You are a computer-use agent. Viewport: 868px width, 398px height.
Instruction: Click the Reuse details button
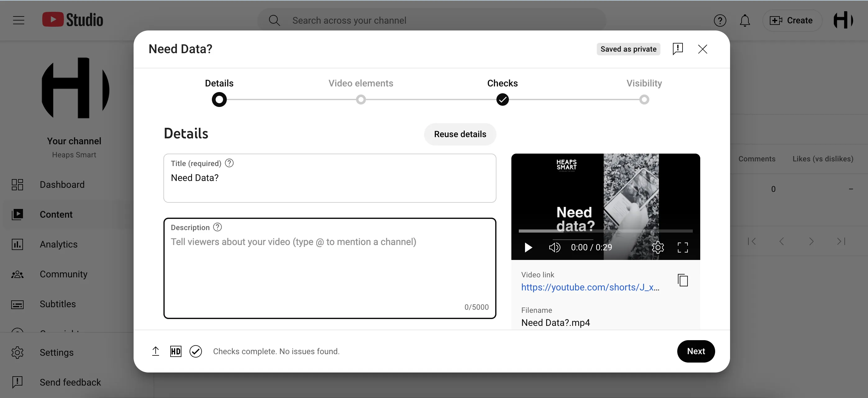(460, 134)
